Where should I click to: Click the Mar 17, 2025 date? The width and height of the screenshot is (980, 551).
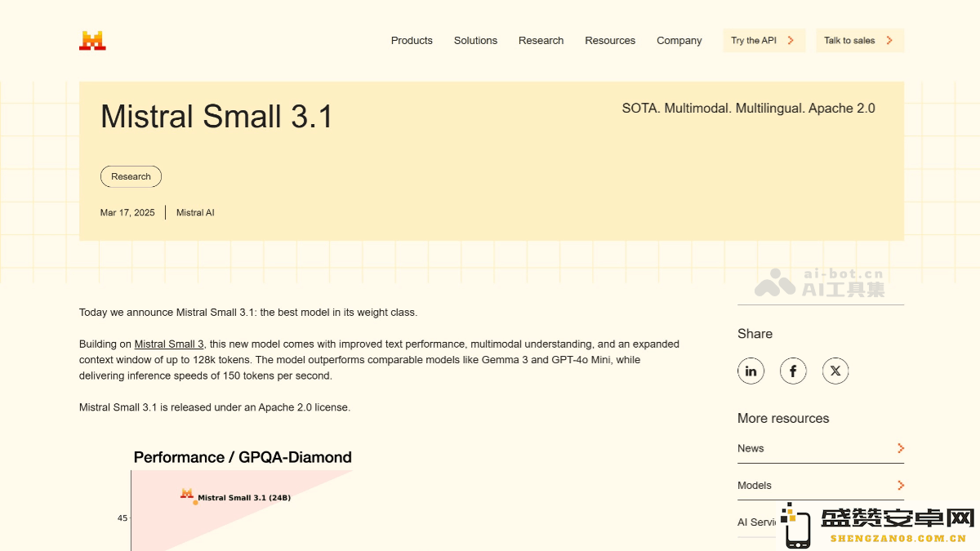[127, 212]
